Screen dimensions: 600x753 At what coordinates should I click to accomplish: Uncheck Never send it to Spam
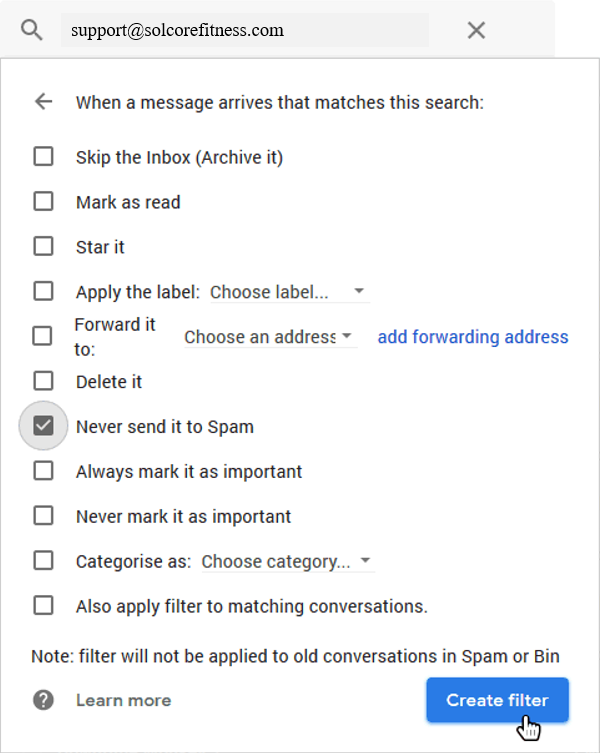point(43,426)
